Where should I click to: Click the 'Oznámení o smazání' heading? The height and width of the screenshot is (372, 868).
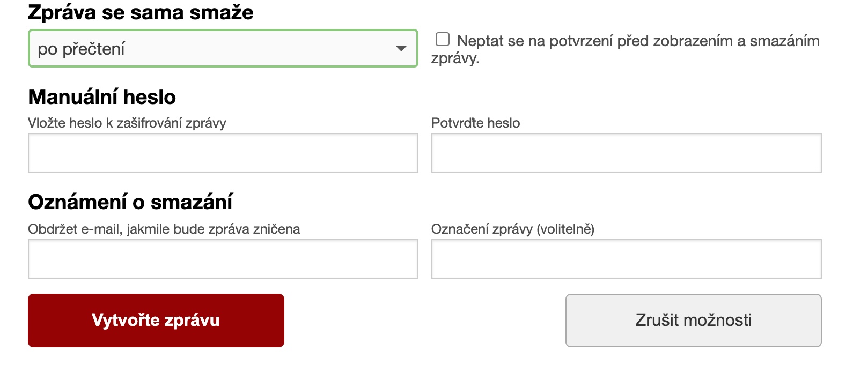point(130,202)
